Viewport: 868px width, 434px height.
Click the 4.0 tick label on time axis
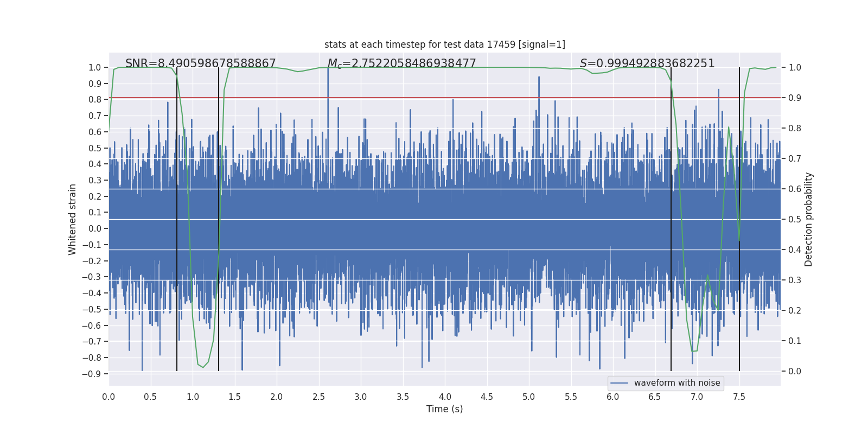pyautogui.click(x=445, y=397)
